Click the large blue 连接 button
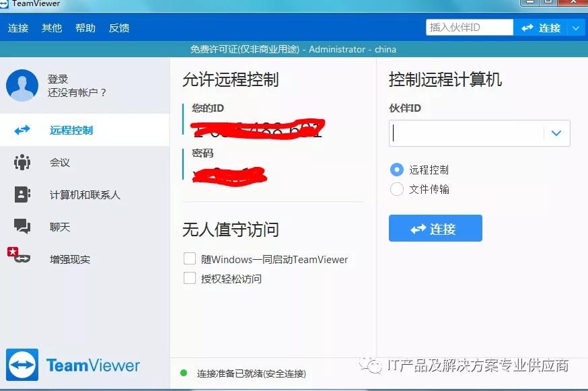 pos(435,228)
